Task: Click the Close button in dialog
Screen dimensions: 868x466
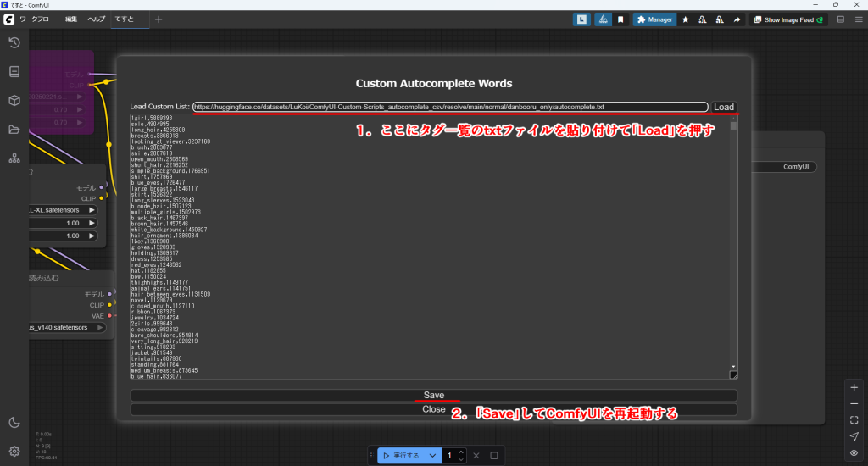Action: point(433,409)
